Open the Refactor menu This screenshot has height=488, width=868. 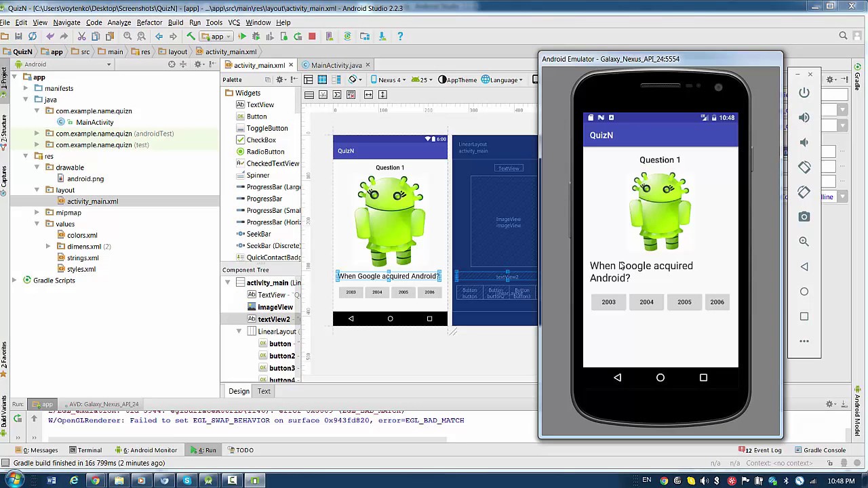(149, 22)
